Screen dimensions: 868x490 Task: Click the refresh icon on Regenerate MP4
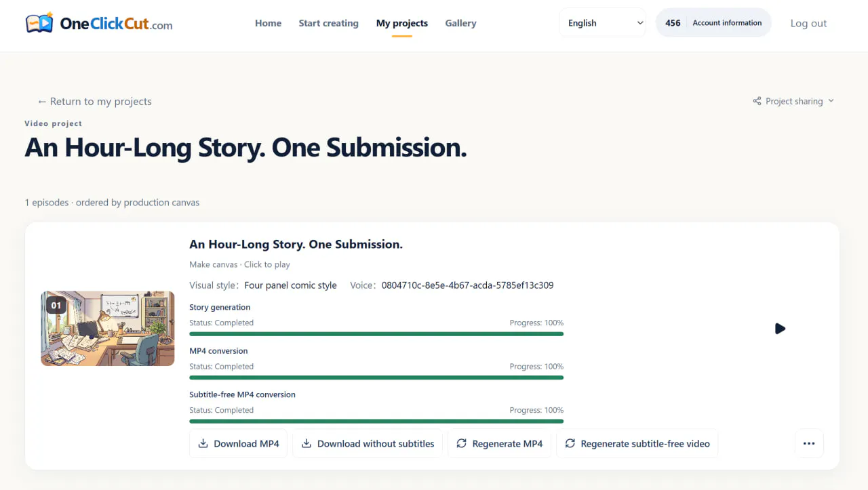461,443
